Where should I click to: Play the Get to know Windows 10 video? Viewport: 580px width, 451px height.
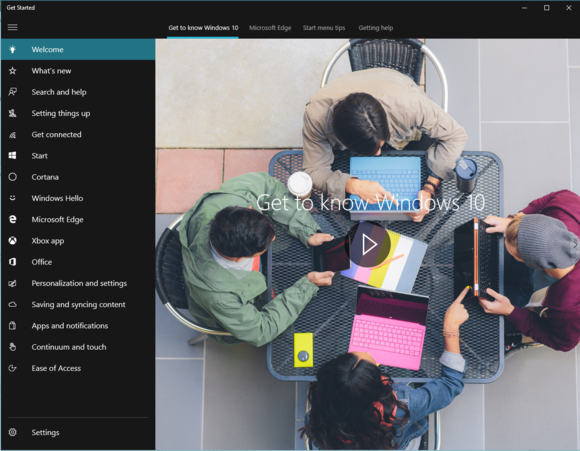pos(368,244)
